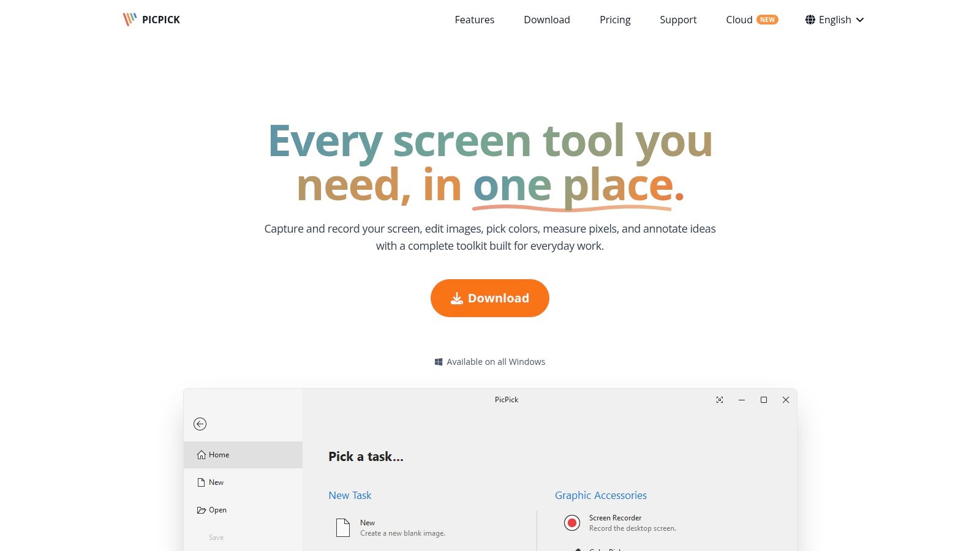The width and height of the screenshot is (980, 551).
Task: Select Open in PicPick sidebar
Action: [x=243, y=510]
